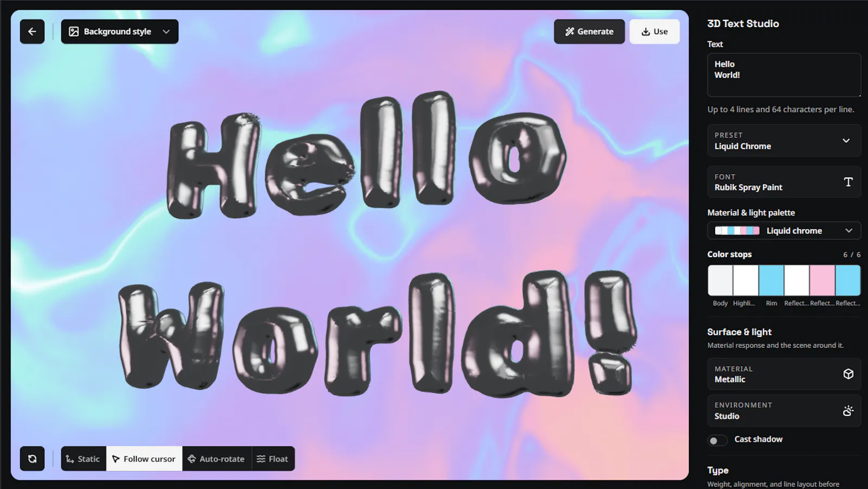Open the Font Rubik Spray Paint selector
The width and height of the screenshot is (868, 489).
(784, 182)
